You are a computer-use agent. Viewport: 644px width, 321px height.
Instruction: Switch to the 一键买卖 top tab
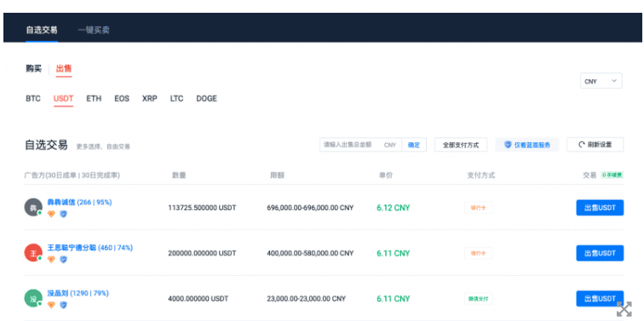94,30
